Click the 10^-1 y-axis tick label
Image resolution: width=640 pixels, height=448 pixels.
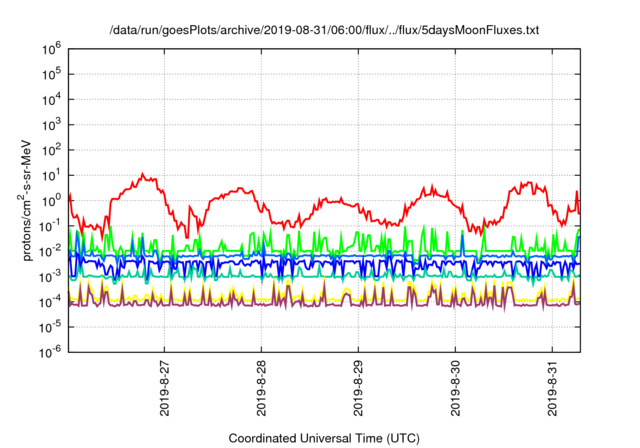pos(51,227)
